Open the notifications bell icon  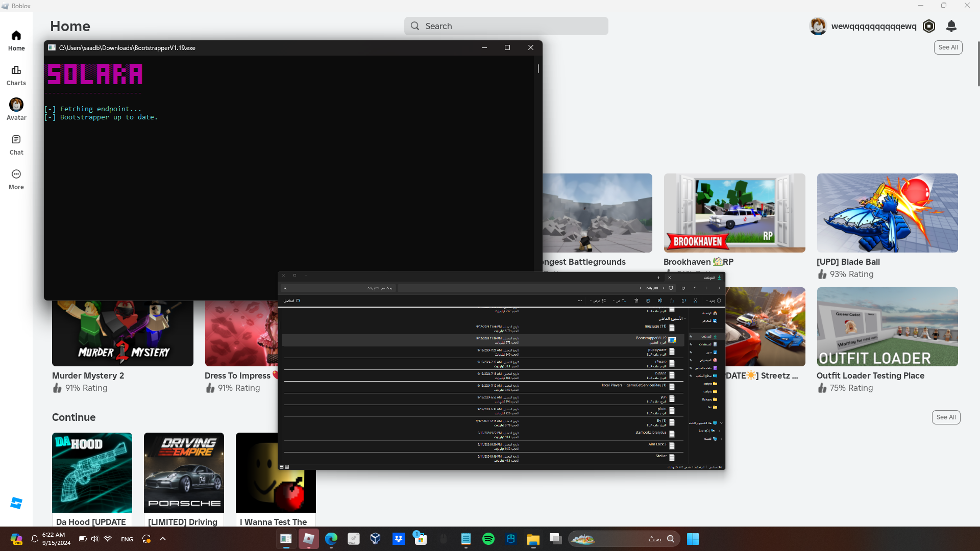(x=951, y=26)
